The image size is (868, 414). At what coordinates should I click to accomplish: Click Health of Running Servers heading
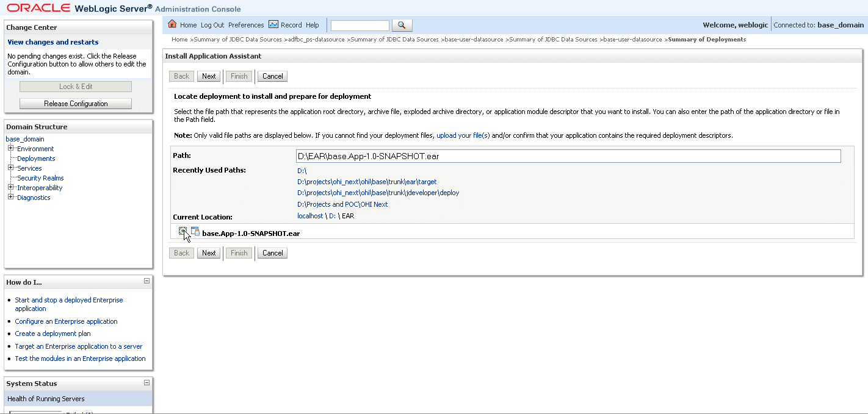[46, 399]
